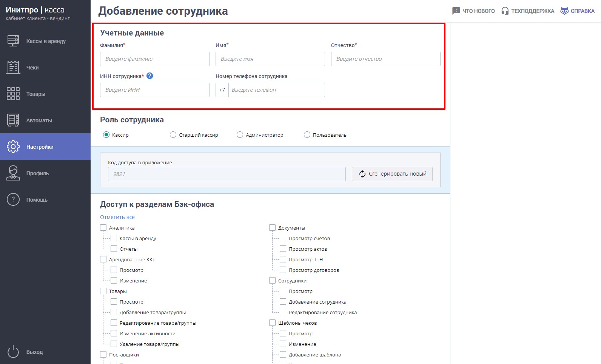This screenshot has width=601, height=364.
Task: Open the Настройки menu item
Action: click(x=45, y=147)
